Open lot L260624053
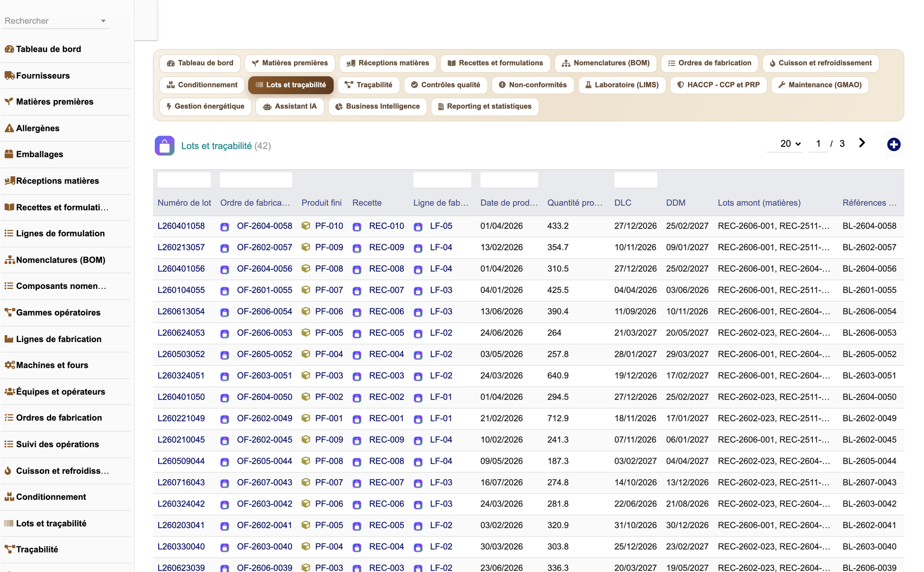The image size is (924, 572). [181, 333]
